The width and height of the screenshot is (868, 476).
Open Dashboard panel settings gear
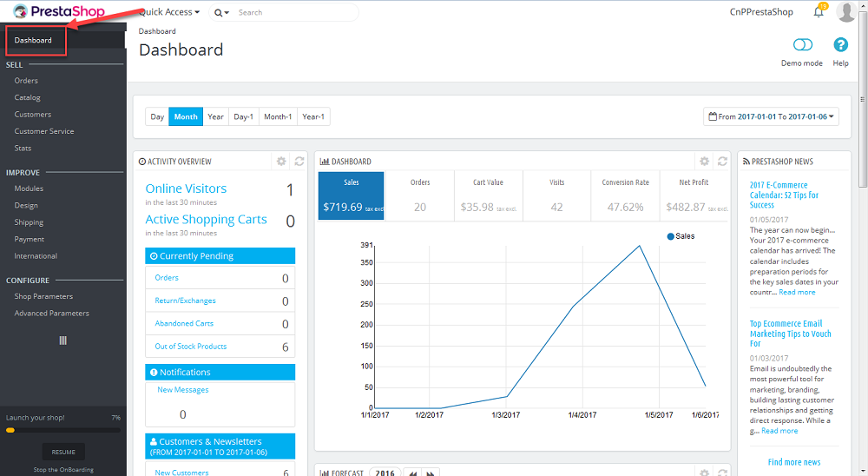coord(704,162)
